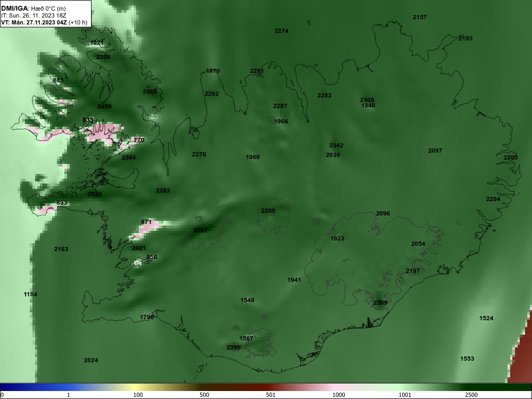The width and height of the screenshot is (532, 399).
Task: Click the 2393 height label
Action: (x=162, y=190)
